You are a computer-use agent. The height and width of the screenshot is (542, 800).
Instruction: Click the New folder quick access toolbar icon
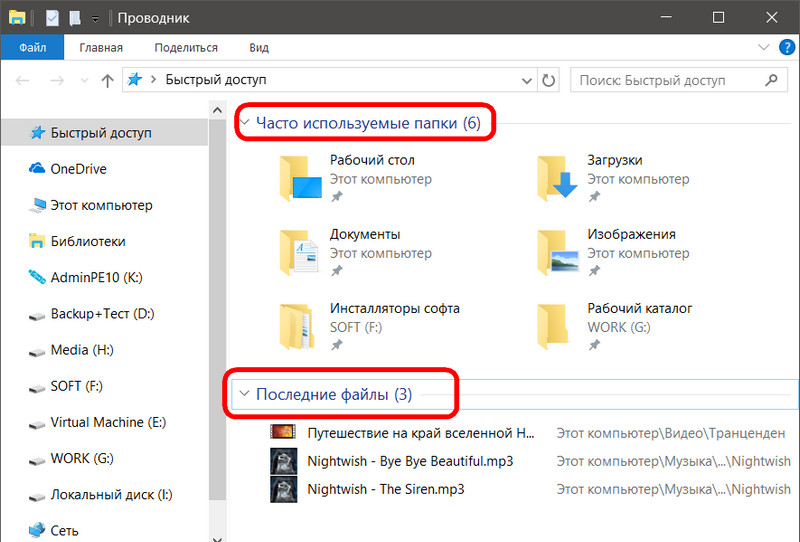(x=74, y=18)
